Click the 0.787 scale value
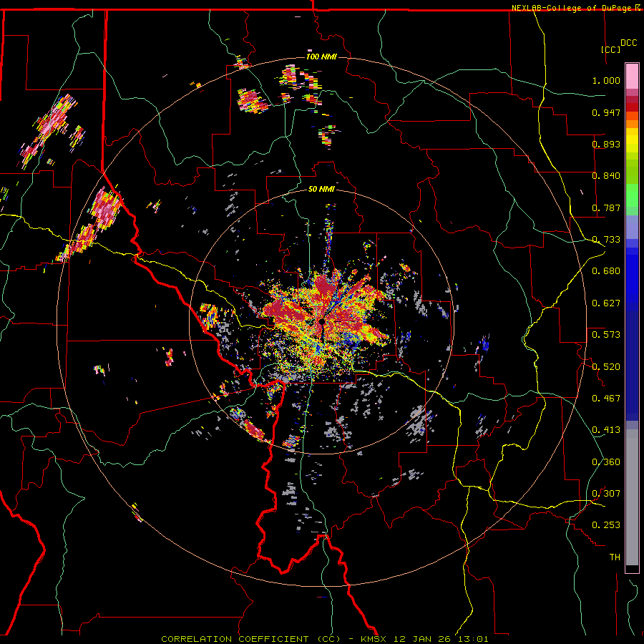This screenshot has width=644, height=644. [x=606, y=208]
